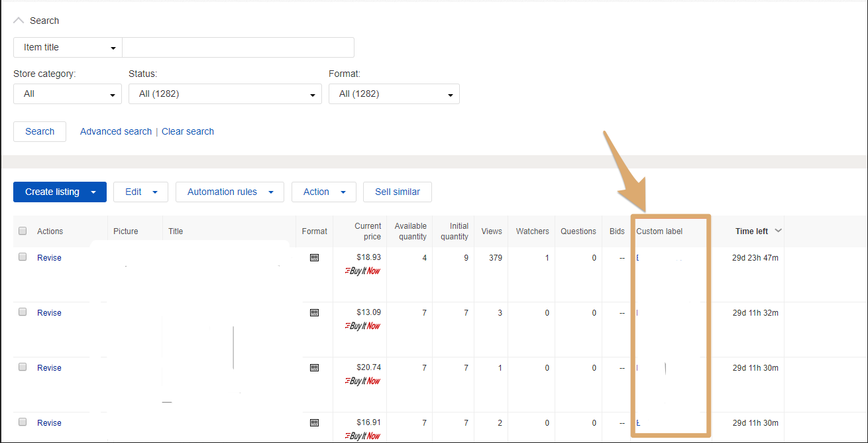Click the $18.93 price cell
Viewport: 868px width, 443px height.
click(x=368, y=257)
